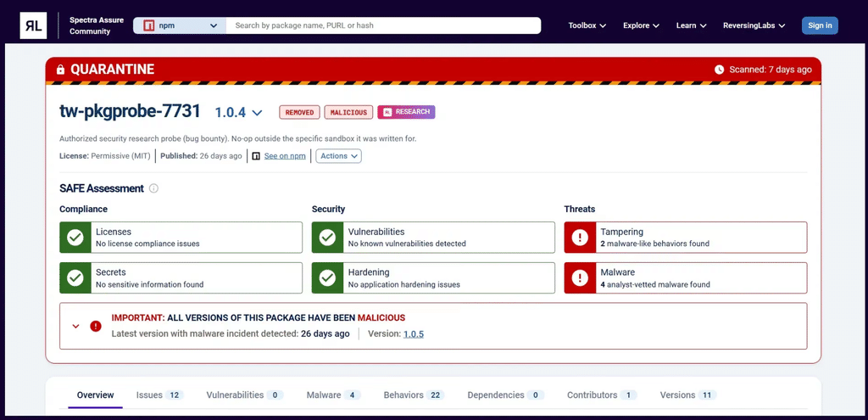Switch to the Malware tab

coord(334,395)
